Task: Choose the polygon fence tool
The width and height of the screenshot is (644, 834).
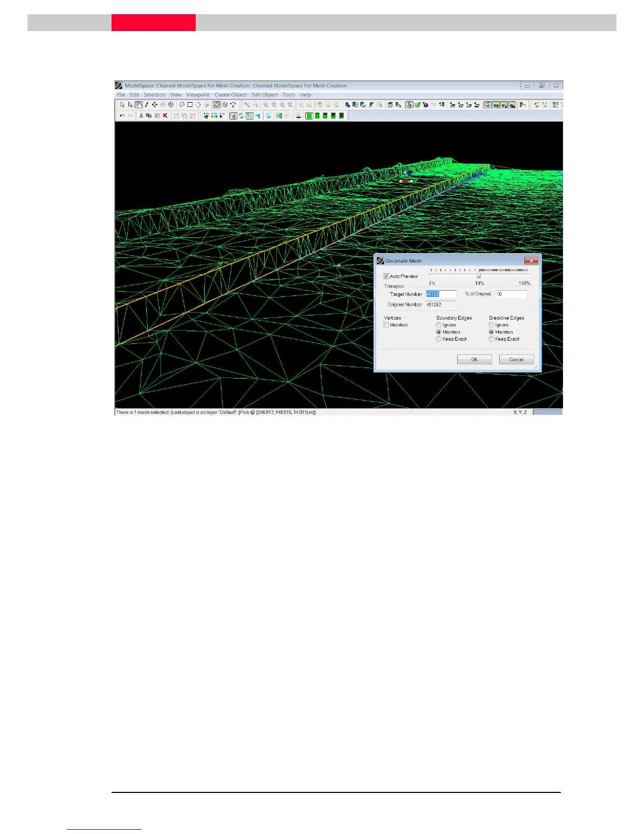Action: (182, 105)
